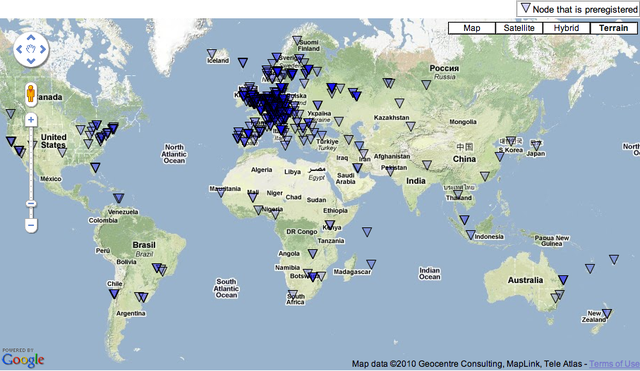
Task: Zoom in with the plus button
Action: coord(31,120)
